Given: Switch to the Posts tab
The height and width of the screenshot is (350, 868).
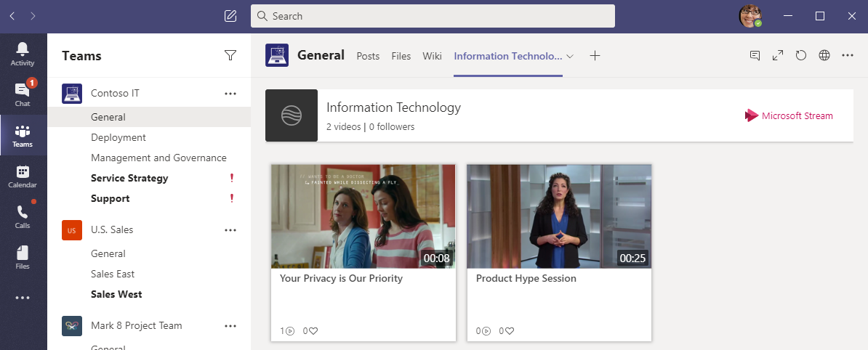Looking at the screenshot, I should click(368, 56).
